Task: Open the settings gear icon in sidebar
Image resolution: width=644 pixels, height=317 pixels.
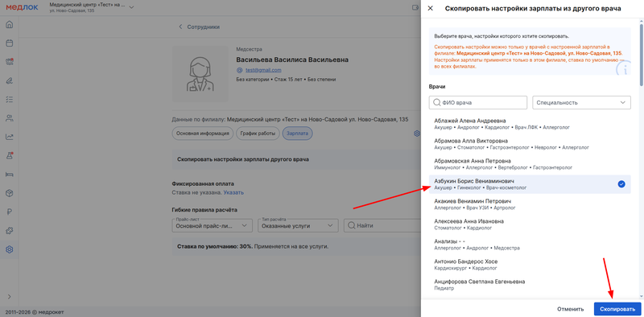Action: [9, 249]
